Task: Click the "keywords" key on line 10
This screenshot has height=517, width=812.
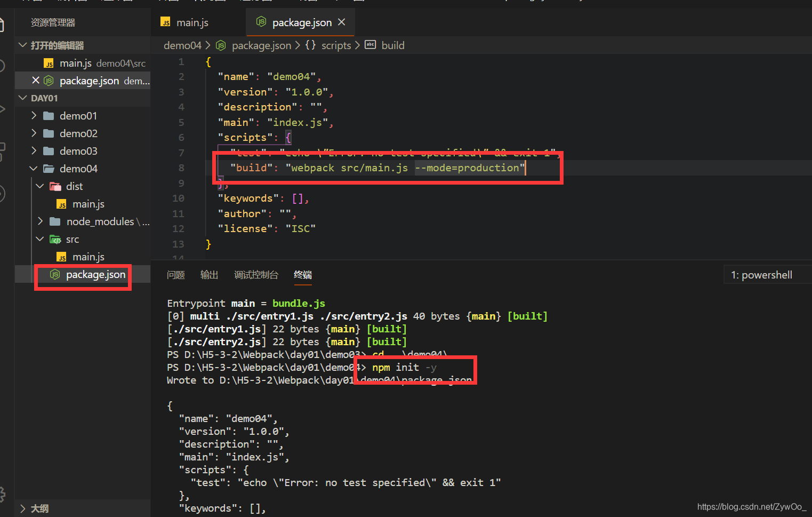Action: coord(248,198)
